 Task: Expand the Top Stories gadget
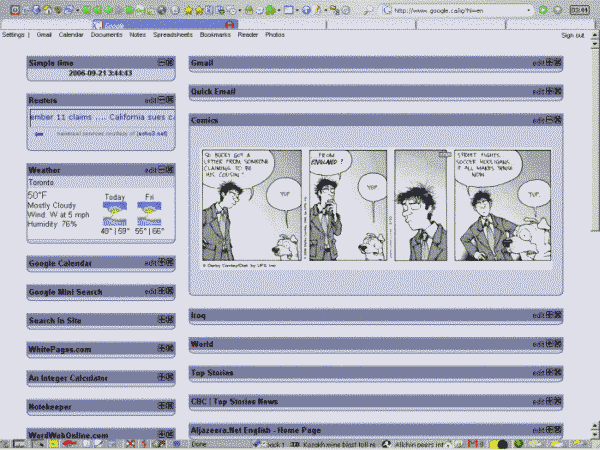tap(549, 372)
